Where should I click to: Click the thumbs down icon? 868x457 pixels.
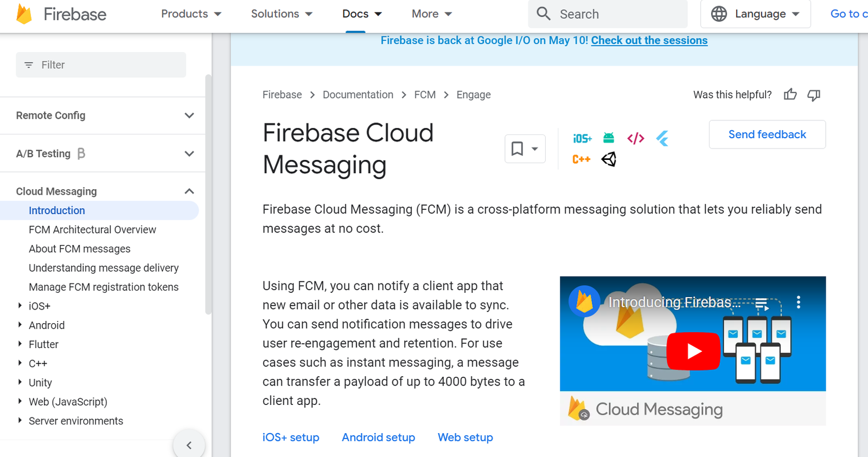coord(814,95)
